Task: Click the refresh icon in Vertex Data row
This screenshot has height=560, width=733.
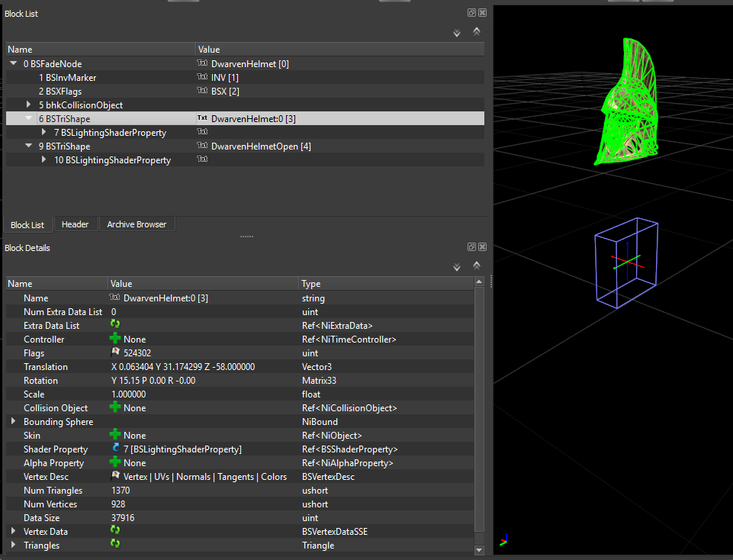Action: [x=115, y=530]
